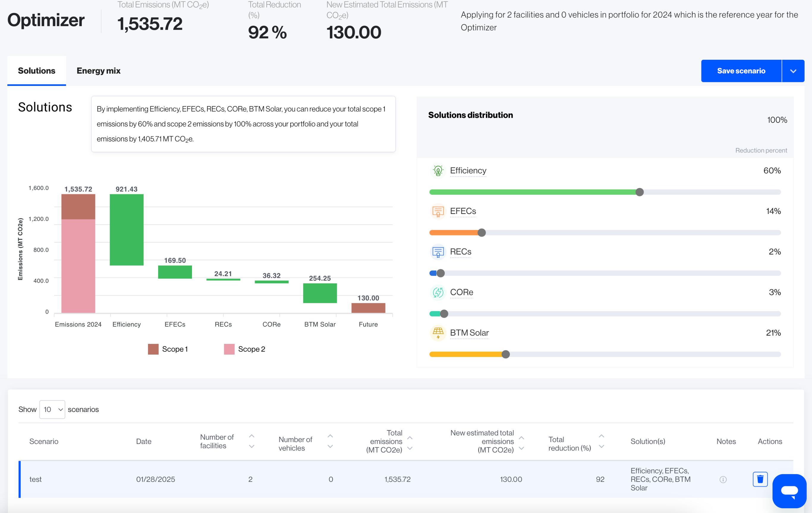Switch to the Energy mix tab
This screenshot has height=513, width=812.
pyautogui.click(x=98, y=71)
